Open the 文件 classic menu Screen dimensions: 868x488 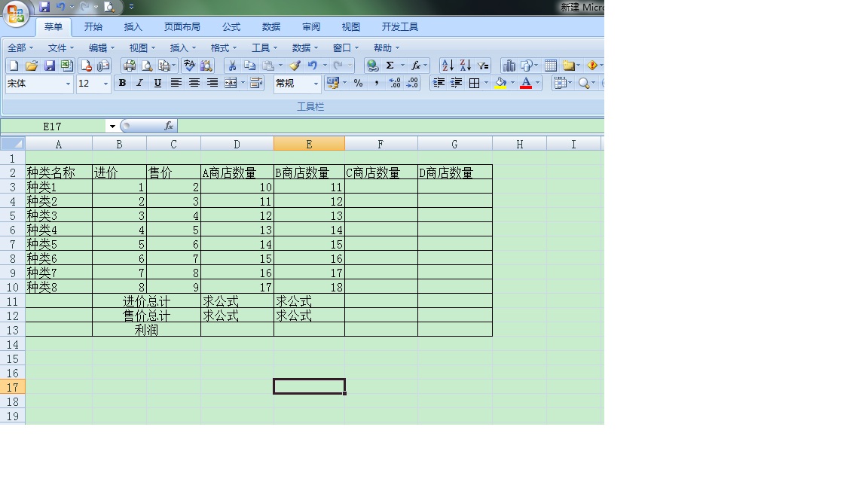pyautogui.click(x=61, y=48)
